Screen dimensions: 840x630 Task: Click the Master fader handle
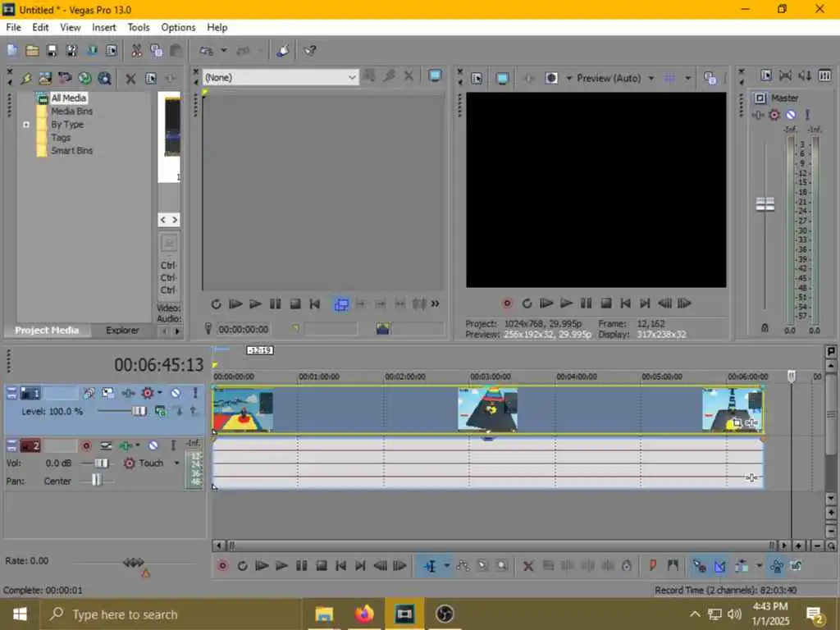pyautogui.click(x=765, y=204)
